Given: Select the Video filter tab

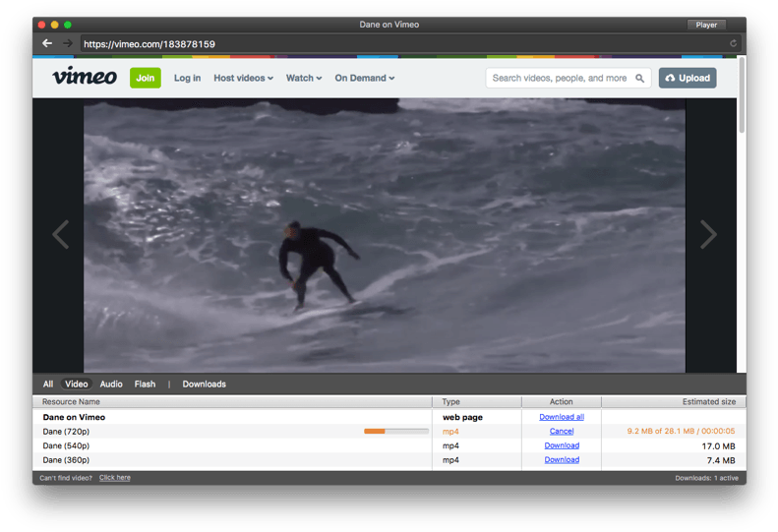Looking at the screenshot, I should pos(77,384).
